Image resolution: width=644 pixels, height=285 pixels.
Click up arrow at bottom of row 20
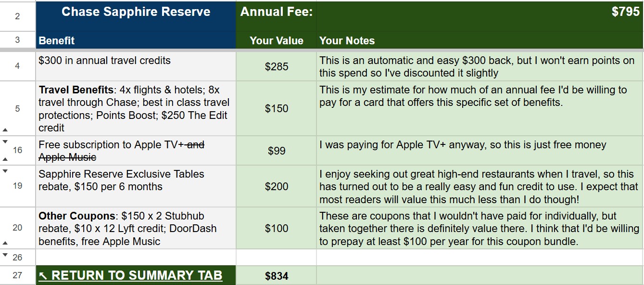(5, 243)
